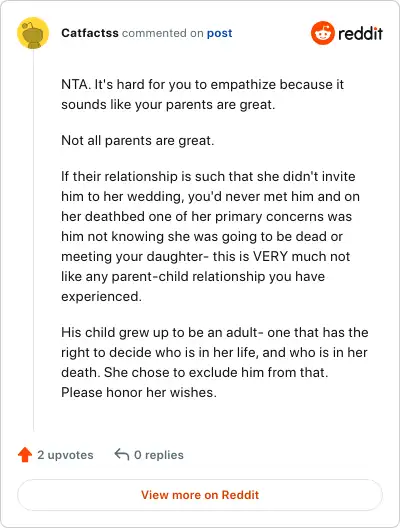
Task: Click the "reddit" wordmark text
Action: [x=360, y=33]
